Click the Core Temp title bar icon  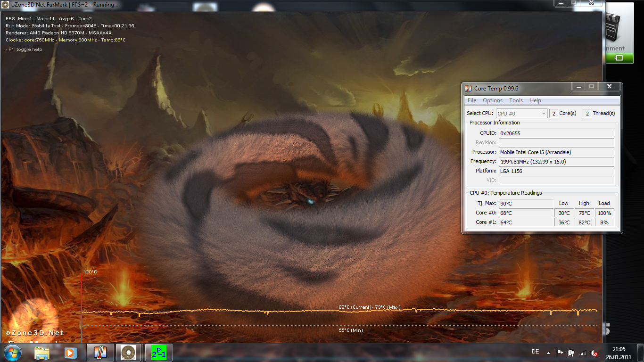(x=468, y=88)
